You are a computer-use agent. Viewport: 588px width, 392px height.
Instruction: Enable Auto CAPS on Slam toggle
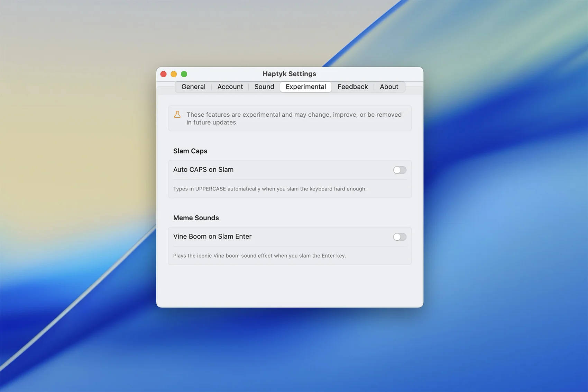pyautogui.click(x=399, y=170)
